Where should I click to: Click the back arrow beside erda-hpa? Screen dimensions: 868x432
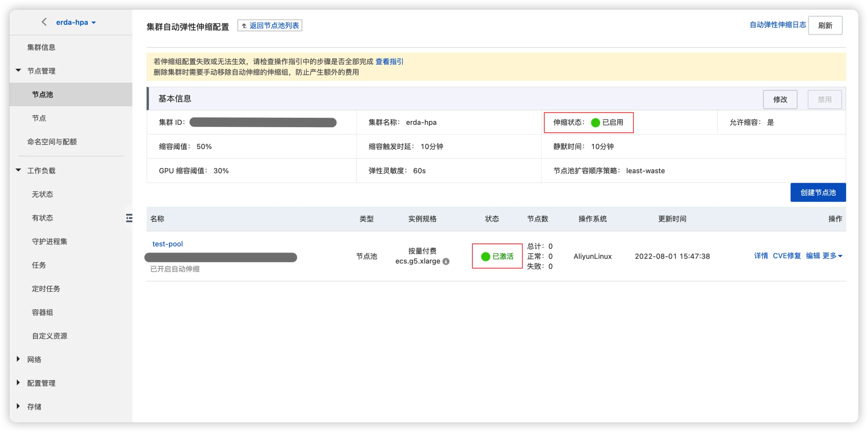click(x=44, y=22)
